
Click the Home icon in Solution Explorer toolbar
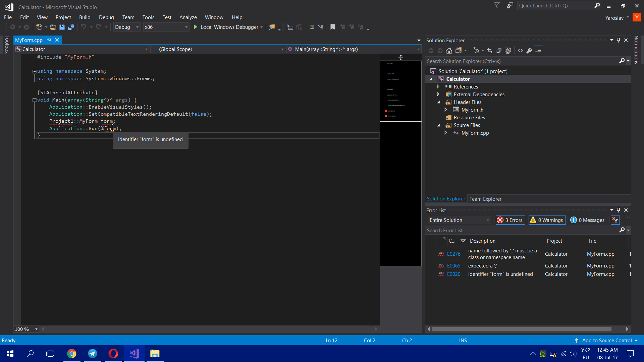point(449,50)
